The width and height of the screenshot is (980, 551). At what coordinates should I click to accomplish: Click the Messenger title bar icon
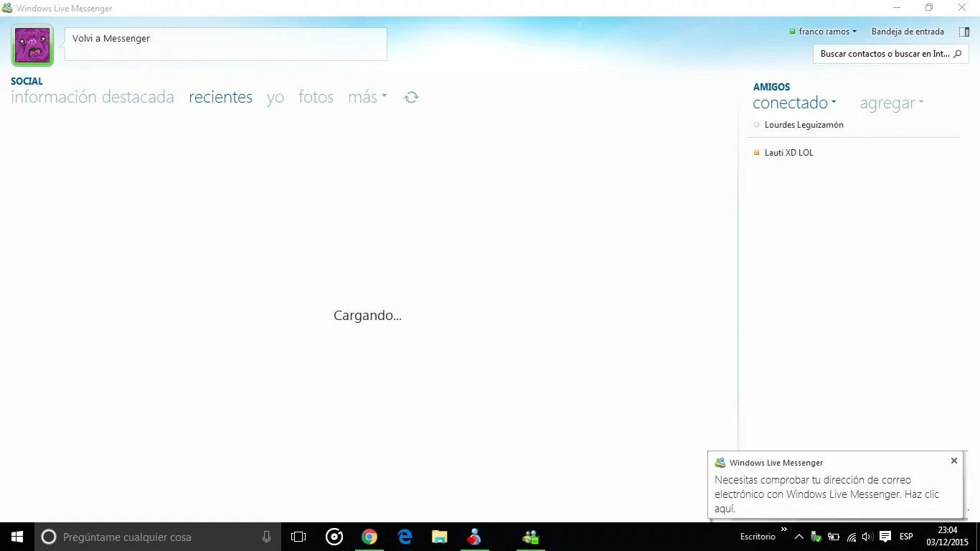(7, 9)
